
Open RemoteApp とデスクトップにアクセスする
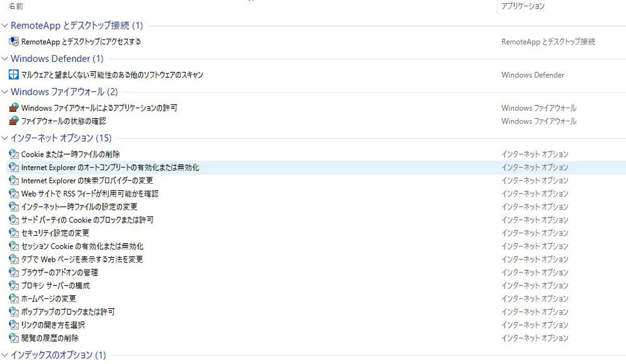[x=81, y=42]
